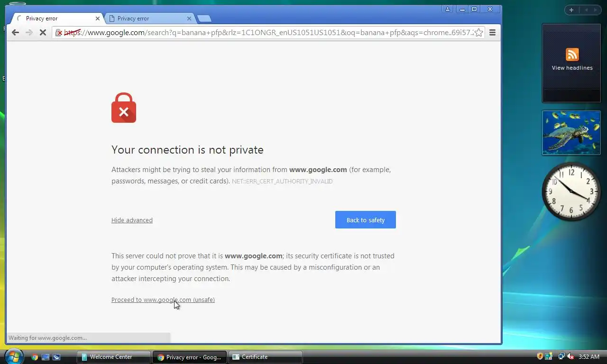Open Certificate window from taskbar
This screenshot has height=364, width=607.
point(266,357)
